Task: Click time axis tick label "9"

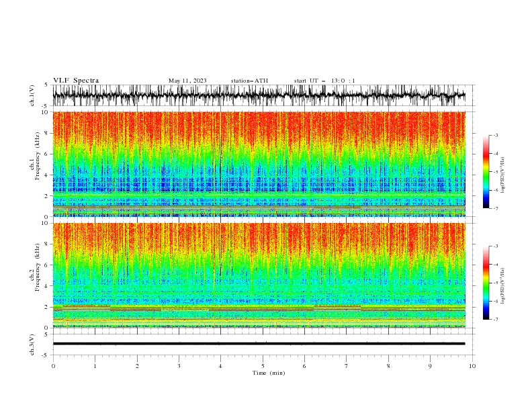Action: click(x=430, y=366)
